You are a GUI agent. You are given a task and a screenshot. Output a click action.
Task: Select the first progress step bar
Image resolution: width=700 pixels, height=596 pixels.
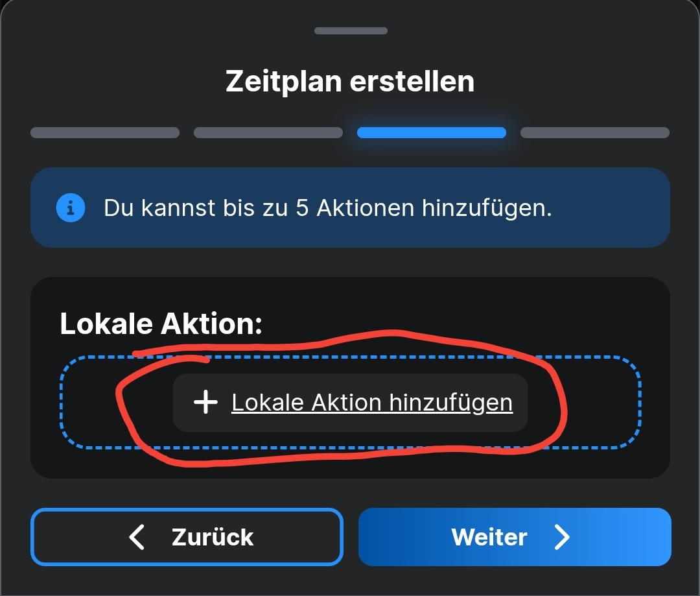[x=105, y=133]
